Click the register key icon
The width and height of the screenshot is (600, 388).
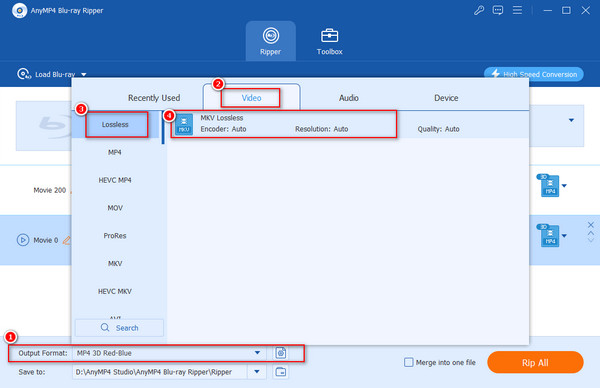coord(479,10)
